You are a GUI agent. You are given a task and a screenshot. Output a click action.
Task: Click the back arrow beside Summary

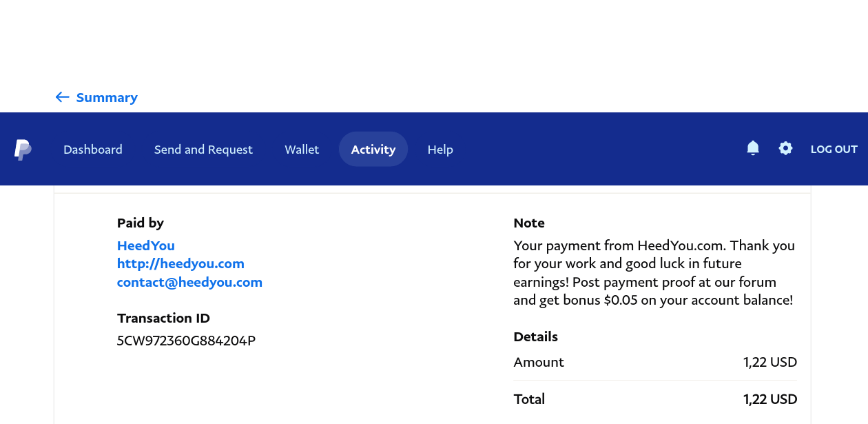(x=62, y=97)
